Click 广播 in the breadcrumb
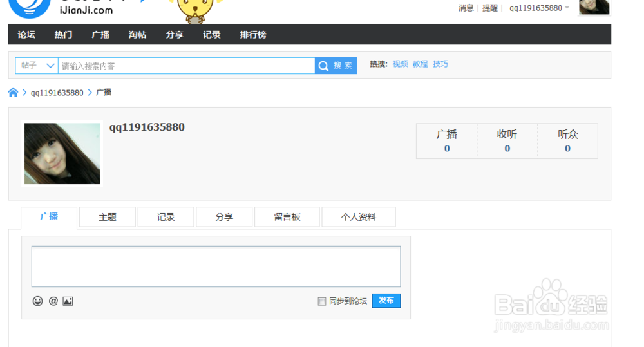 click(x=104, y=93)
